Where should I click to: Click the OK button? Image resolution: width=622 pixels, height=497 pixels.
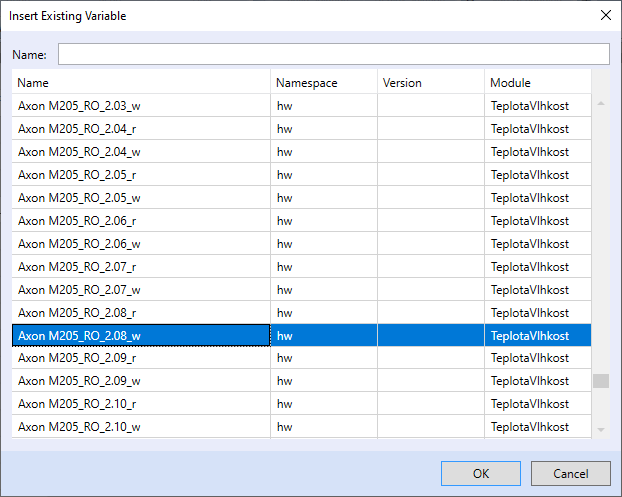[481, 473]
